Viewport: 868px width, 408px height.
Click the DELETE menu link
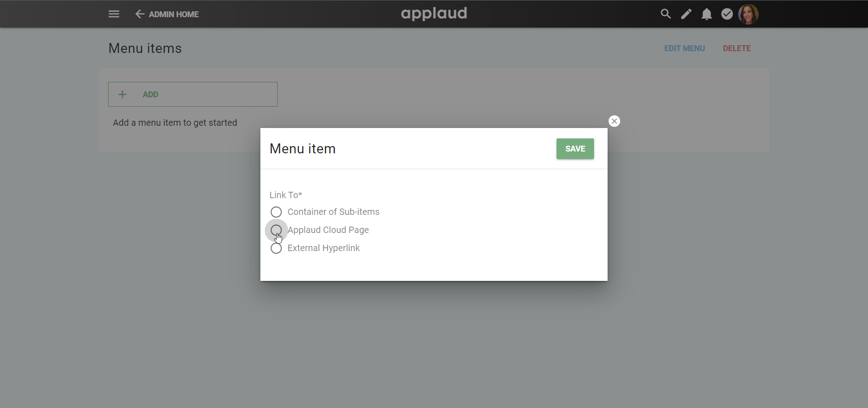coord(736,48)
